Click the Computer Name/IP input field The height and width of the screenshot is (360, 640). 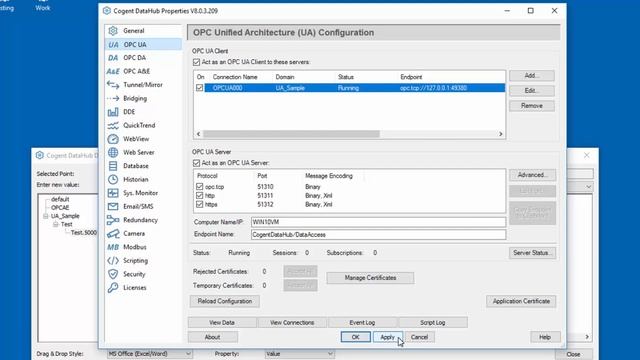click(378, 222)
